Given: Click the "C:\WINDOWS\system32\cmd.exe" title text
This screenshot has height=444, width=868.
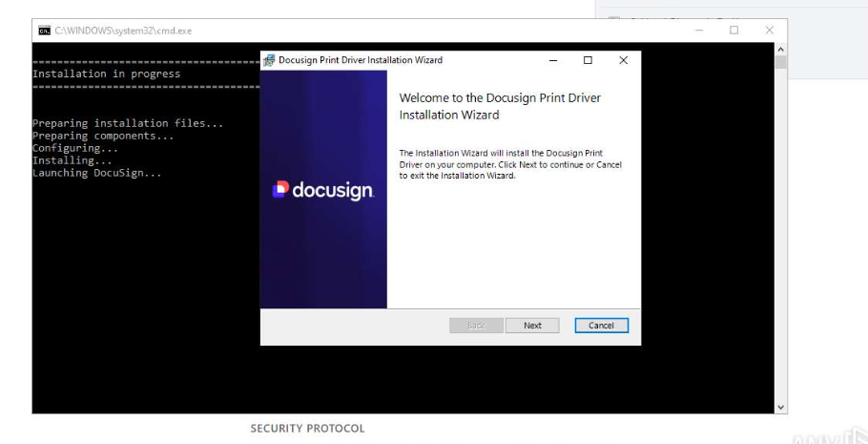Looking at the screenshot, I should pyautogui.click(x=123, y=32).
